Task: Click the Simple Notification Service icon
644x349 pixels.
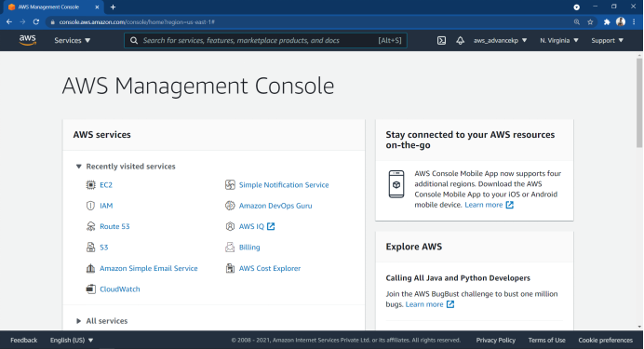Action: click(x=230, y=185)
